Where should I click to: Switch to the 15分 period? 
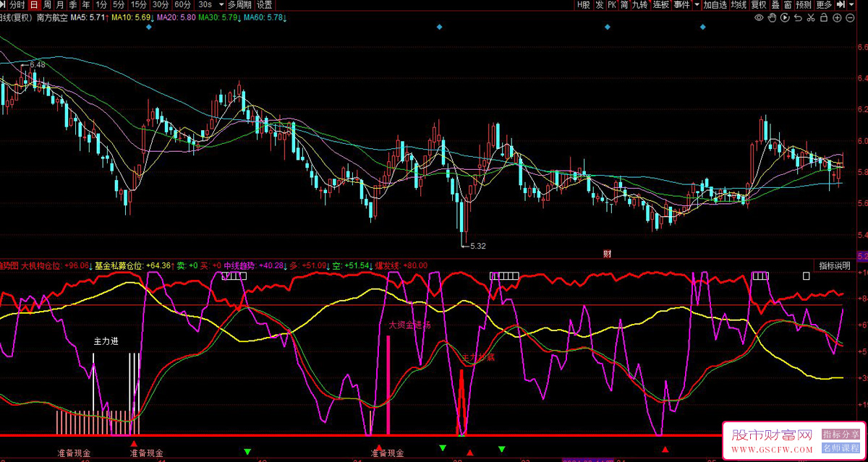tap(139, 4)
